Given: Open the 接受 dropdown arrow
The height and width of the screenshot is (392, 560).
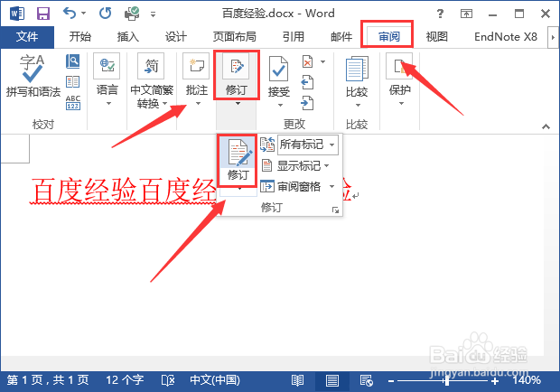Looking at the screenshot, I should [x=280, y=105].
